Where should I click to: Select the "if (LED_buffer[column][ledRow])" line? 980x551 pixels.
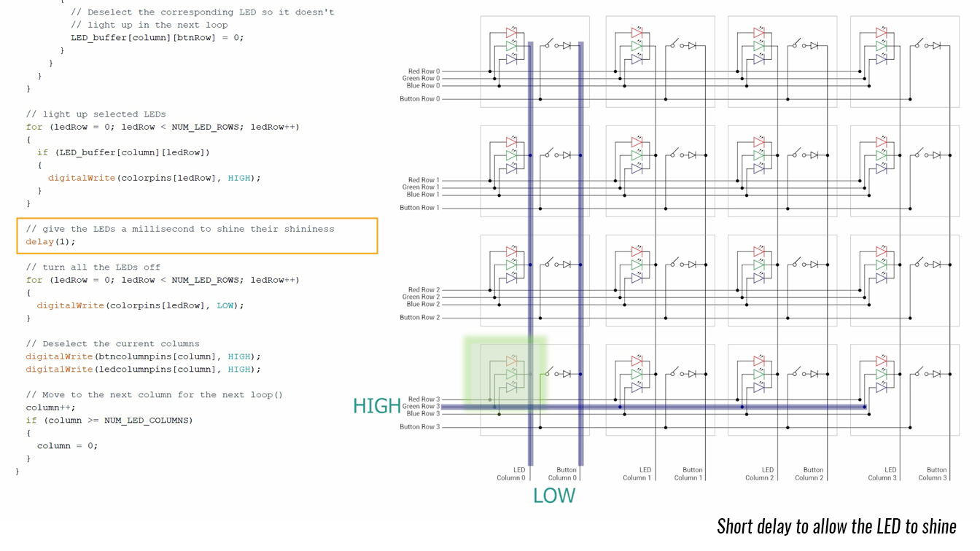[123, 152]
